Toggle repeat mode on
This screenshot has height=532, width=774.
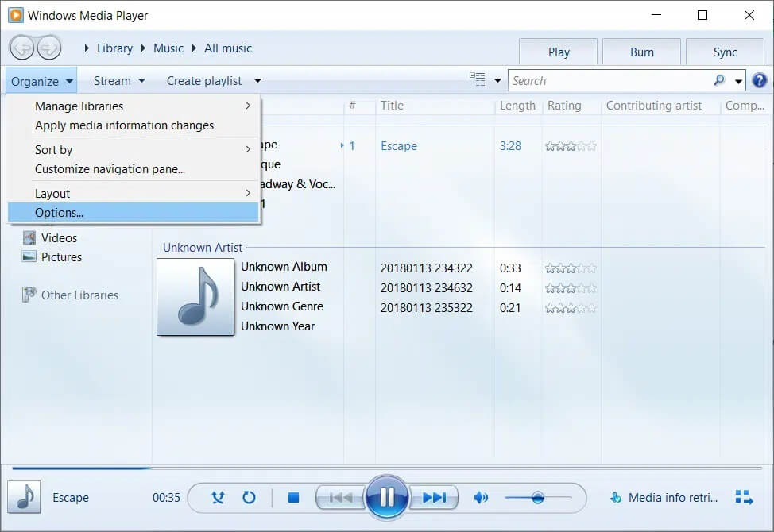tap(249, 498)
